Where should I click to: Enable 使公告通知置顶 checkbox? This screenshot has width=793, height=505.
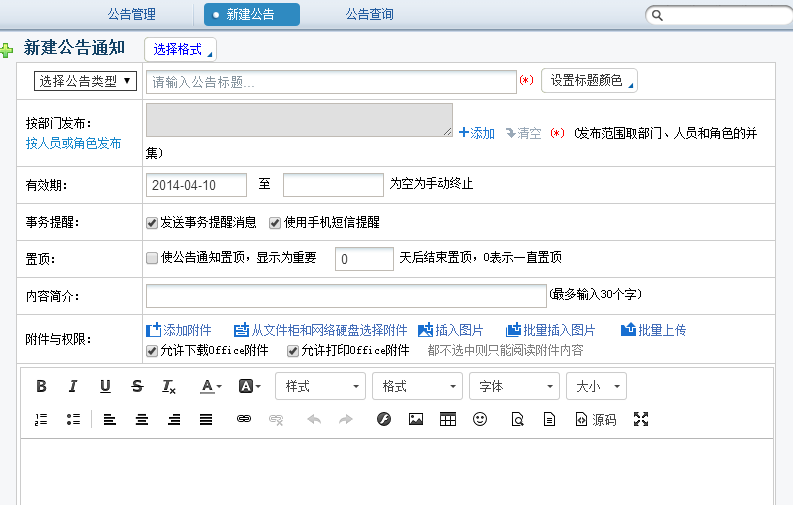[152, 258]
